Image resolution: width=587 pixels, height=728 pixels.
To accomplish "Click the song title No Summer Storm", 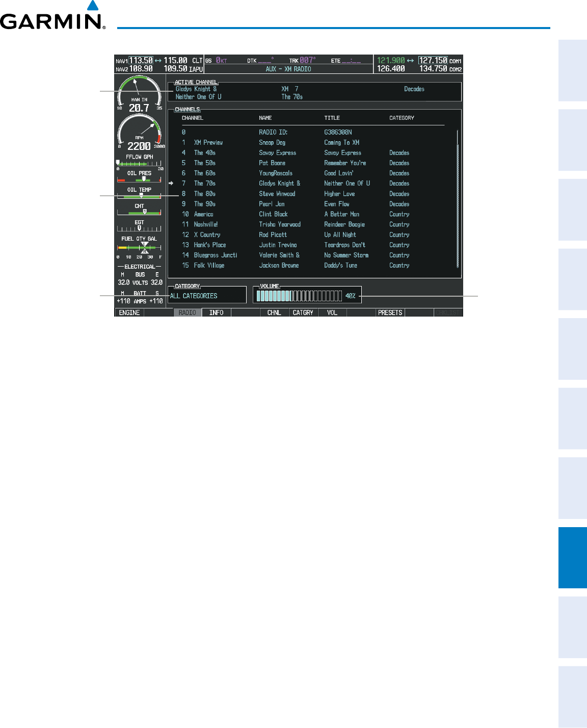I will [x=346, y=255].
